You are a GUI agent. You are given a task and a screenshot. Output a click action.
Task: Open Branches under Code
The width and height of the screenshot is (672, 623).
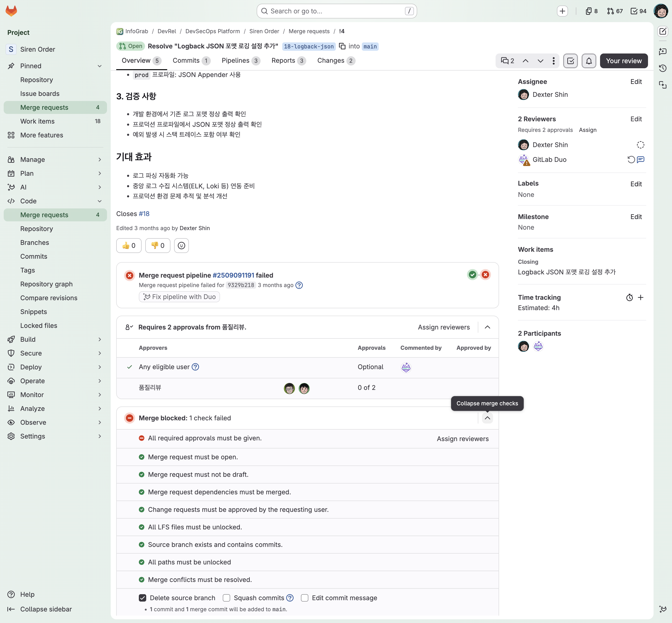[x=55, y=242]
